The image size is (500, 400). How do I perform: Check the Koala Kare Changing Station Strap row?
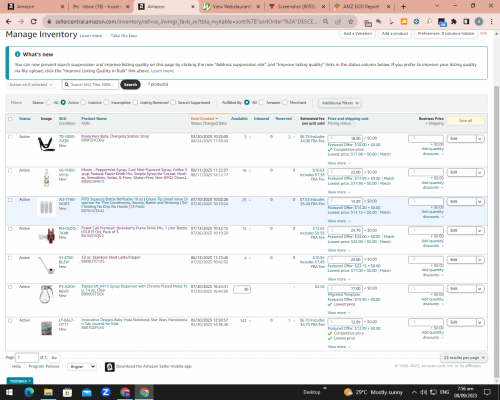10,137
